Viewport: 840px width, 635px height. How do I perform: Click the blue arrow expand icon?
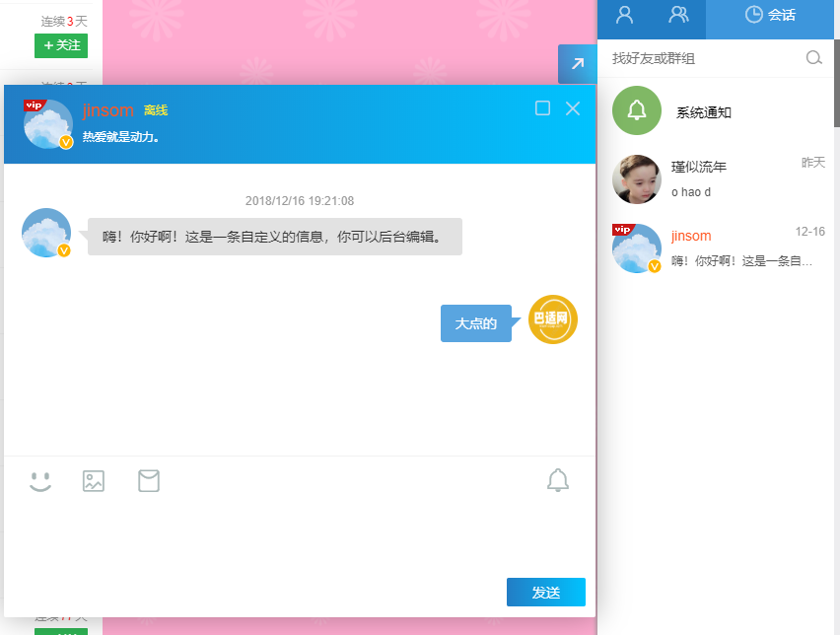[x=577, y=64]
